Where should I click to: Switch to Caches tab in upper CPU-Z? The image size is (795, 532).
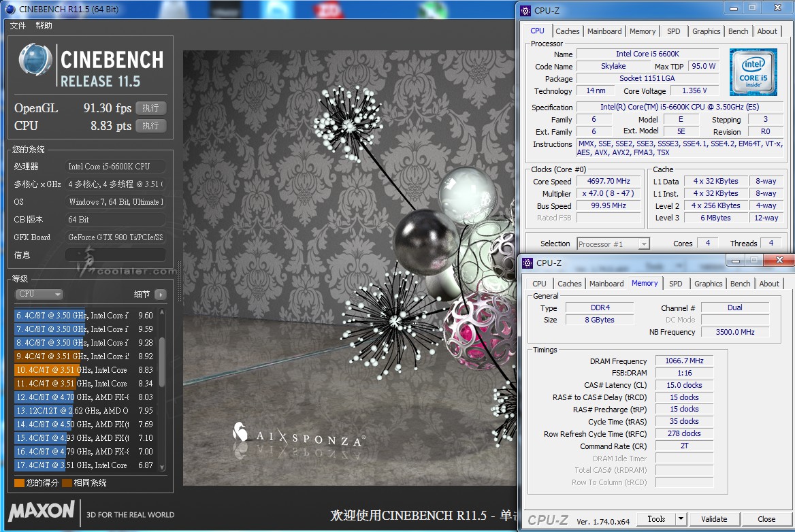(x=568, y=31)
